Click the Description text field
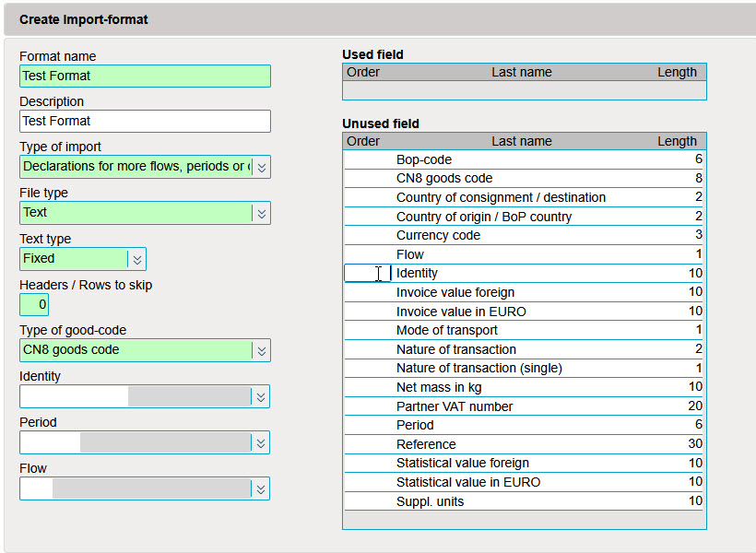Screen dimensions: 756x553 coord(145,121)
